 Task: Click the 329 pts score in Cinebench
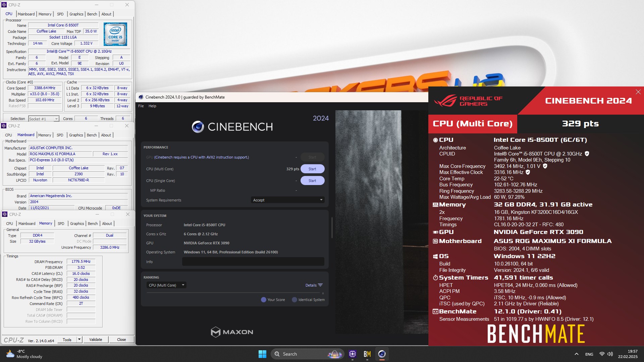(x=292, y=169)
